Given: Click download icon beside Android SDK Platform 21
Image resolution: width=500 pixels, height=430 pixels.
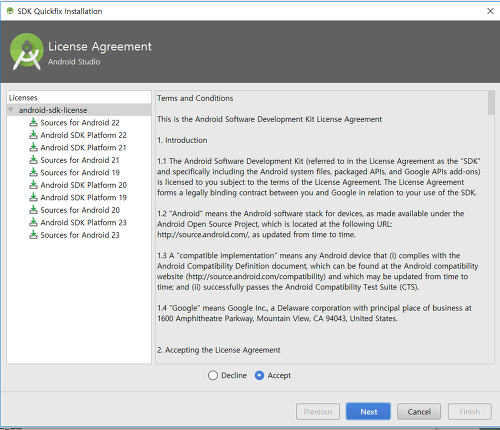Looking at the screenshot, I should [x=33, y=147].
